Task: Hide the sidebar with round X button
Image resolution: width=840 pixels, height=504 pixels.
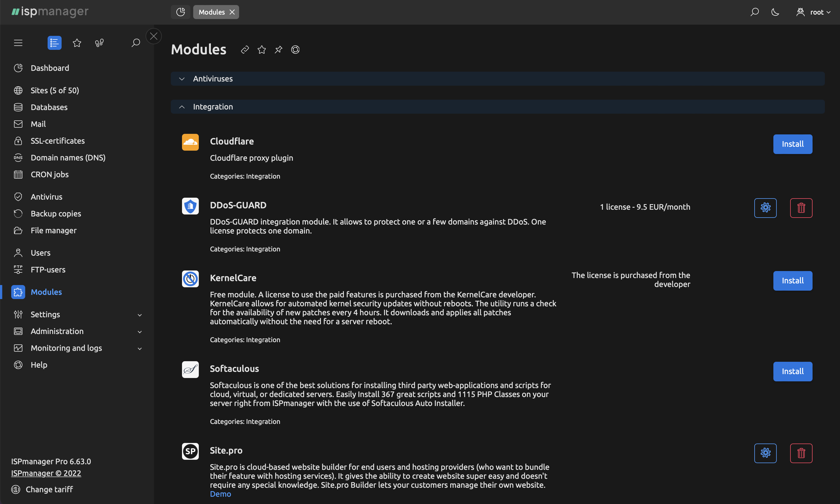Action: pyautogui.click(x=154, y=36)
